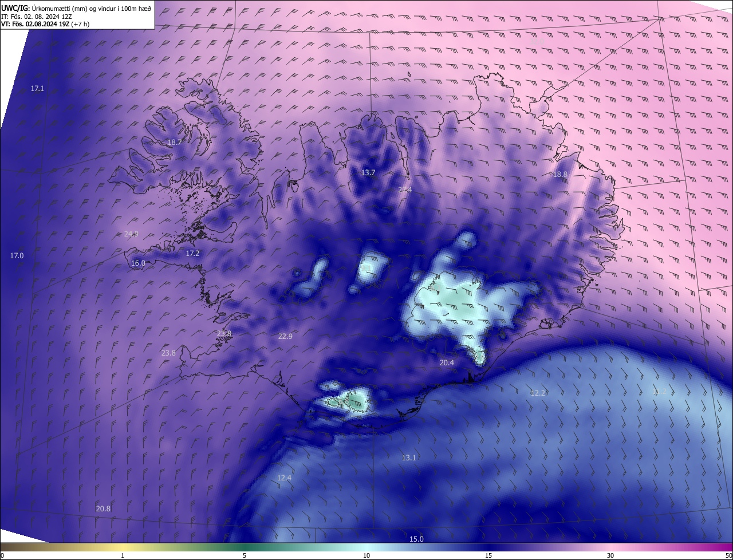Select the 13.1 value label
The width and height of the screenshot is (733, 560).
point(409,458)
